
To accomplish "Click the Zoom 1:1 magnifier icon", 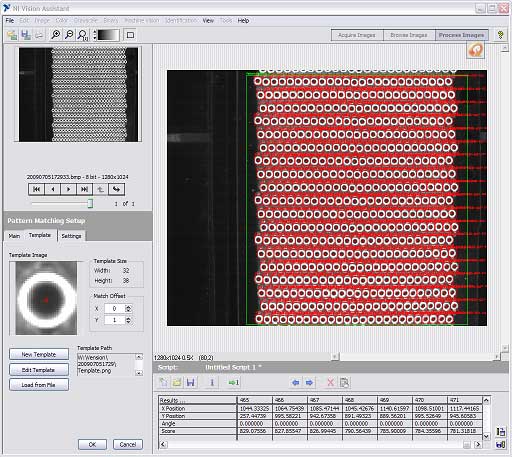I will [x=83, y=35].
